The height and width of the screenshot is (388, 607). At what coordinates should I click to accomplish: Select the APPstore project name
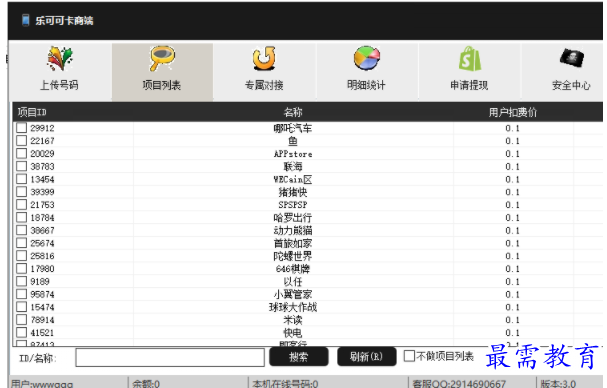click(x=293, y=154)
